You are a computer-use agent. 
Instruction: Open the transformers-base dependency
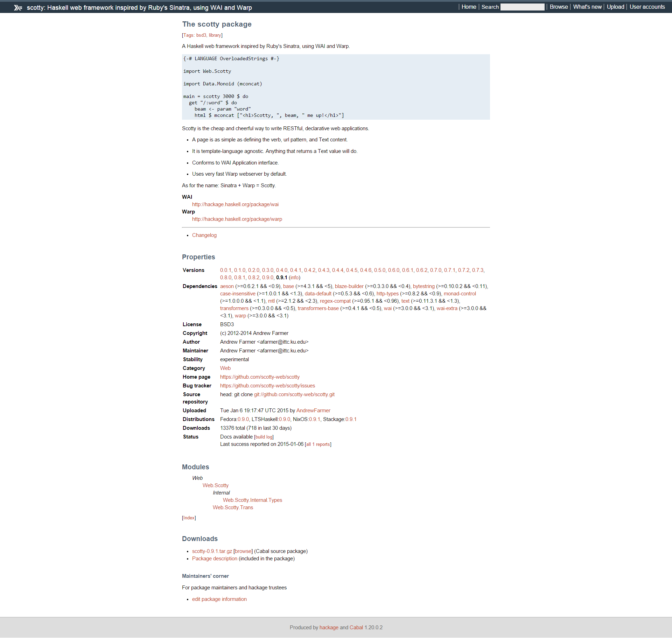click(x=318, y=308)
